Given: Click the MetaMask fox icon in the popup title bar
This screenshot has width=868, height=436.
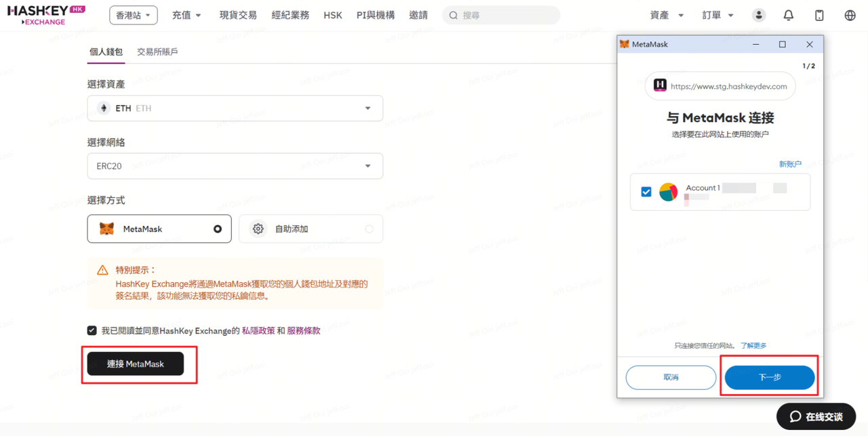Looking at the screenshot, I should click(x=625, y=44).
